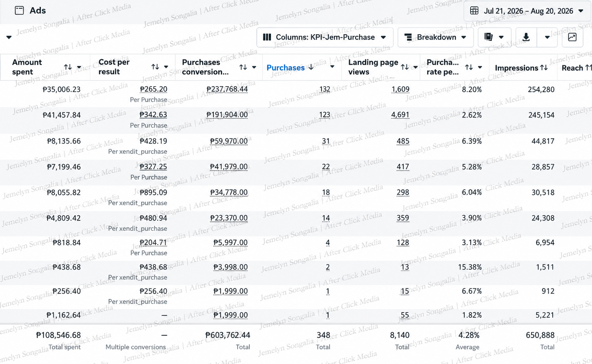Open Columns: KPI-Jem-Purchase dropdown
Viewport: 592px width, 364px height.
pos(325,37)
